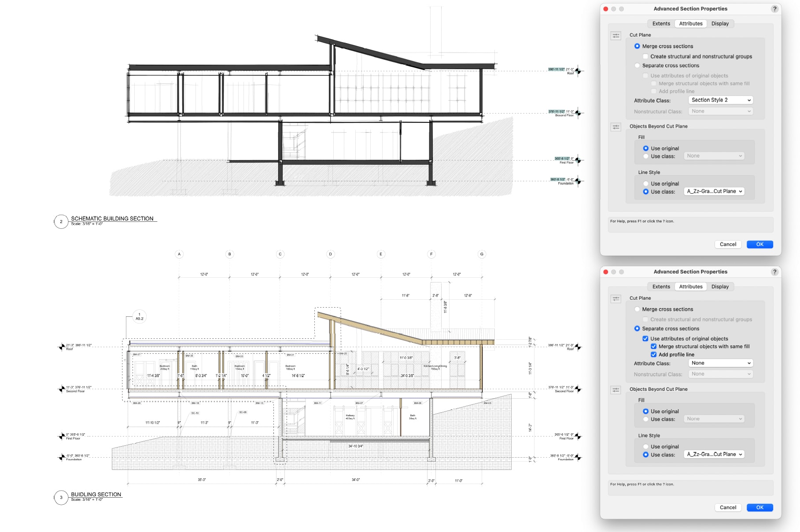Click the 1 / A5.2 detail reference bubble
800x532 pixels.
(140, 317)
